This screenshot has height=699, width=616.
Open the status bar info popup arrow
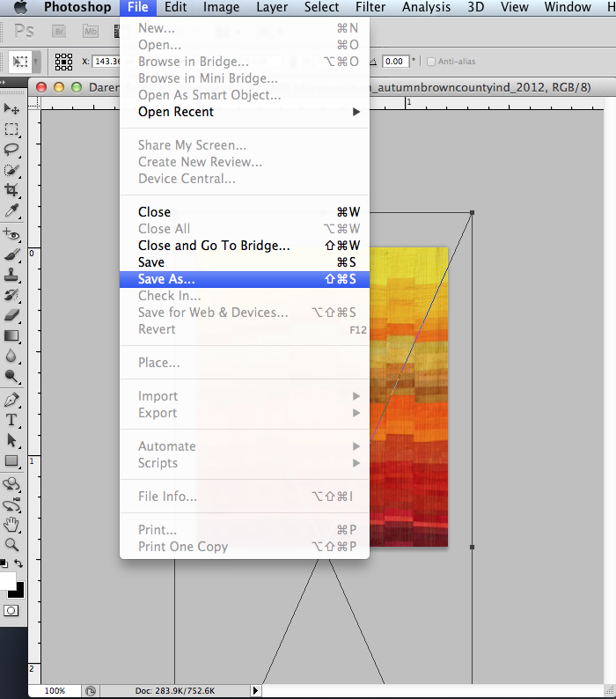[x=255, y=690]
